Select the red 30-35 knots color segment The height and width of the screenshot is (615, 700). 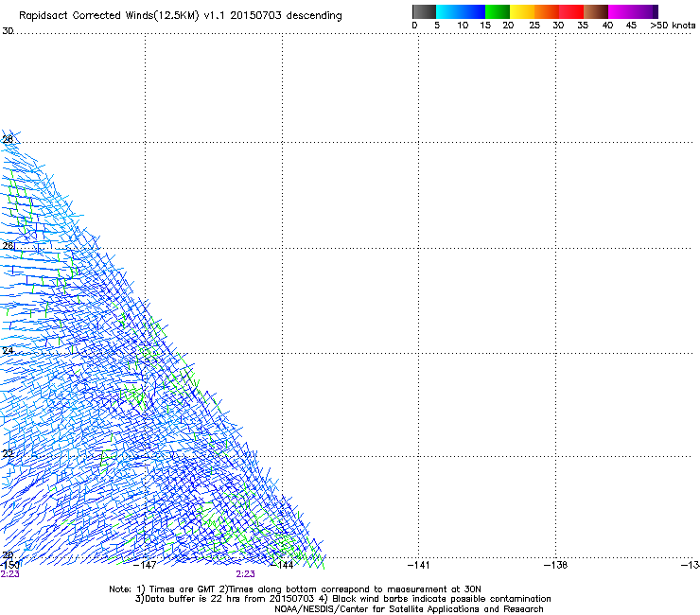point(571,11)
